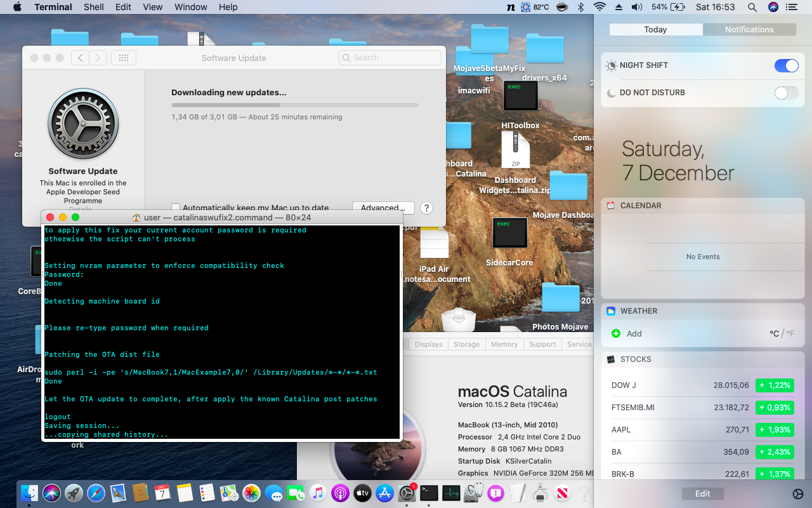This screenshot has width=812, height=508.
Task: Click the Calendar widget No Events area
Action: click(x=703, y=257)
